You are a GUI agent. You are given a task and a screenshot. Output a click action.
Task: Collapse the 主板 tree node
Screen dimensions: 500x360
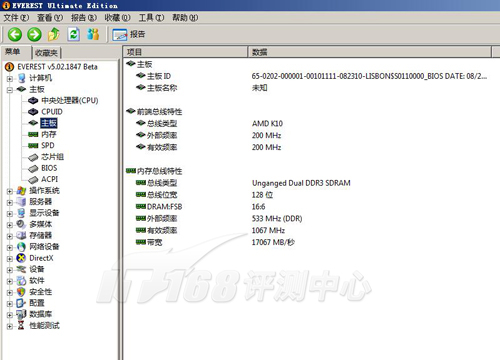tap(10, 90)
